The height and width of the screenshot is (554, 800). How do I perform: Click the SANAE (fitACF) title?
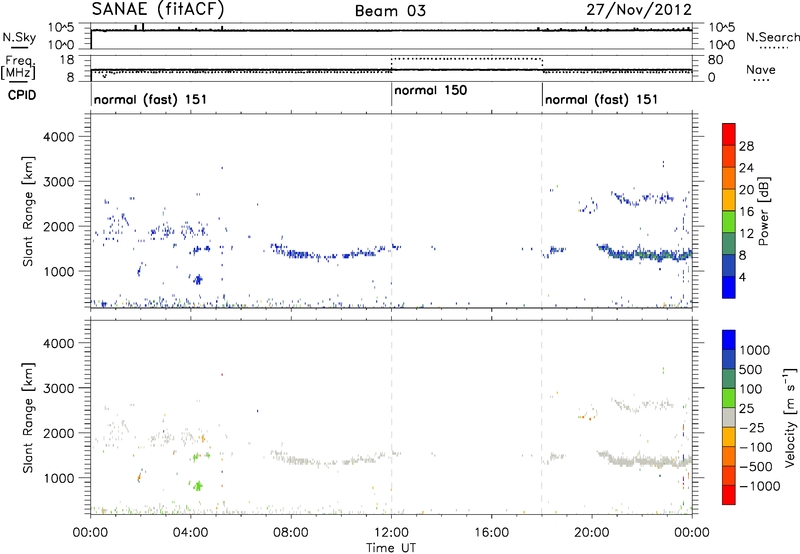coord(158,9)
